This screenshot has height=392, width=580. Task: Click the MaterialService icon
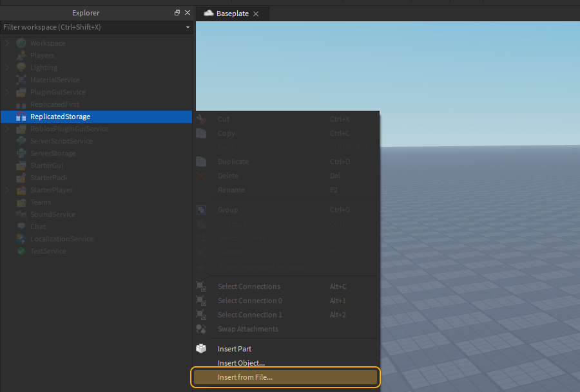(x=21, y=80)
